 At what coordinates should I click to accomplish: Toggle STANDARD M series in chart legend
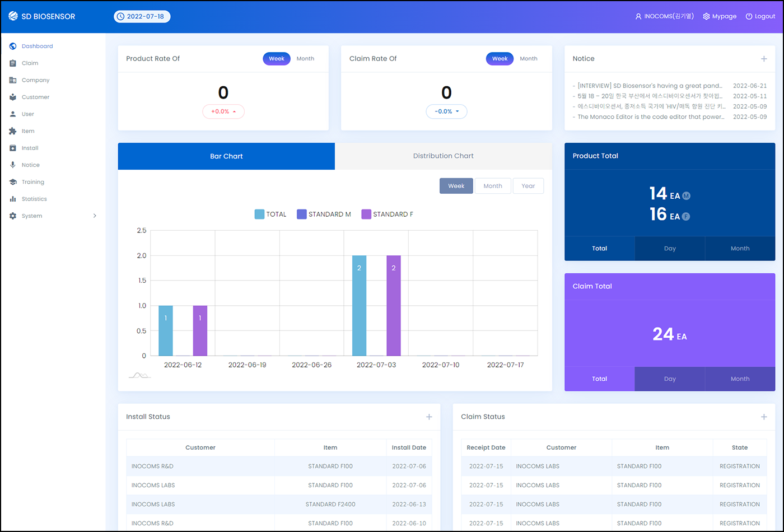[324, 214]
